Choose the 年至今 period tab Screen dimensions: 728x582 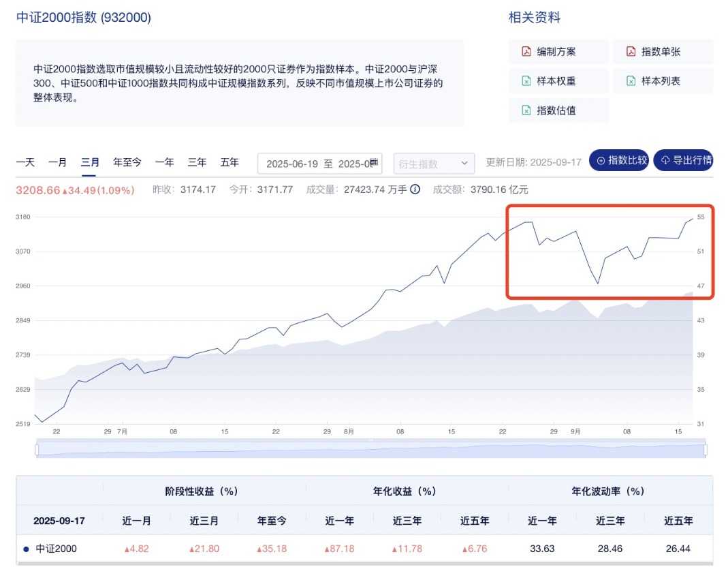pyautogui.click(x=127, y=162)
